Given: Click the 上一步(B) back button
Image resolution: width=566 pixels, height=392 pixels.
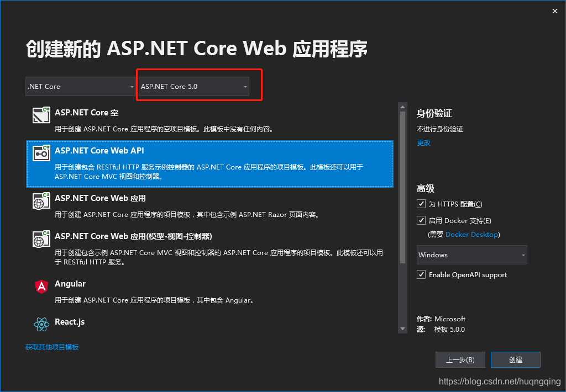Looking at the screenshot, I should [x=460, y=360].
